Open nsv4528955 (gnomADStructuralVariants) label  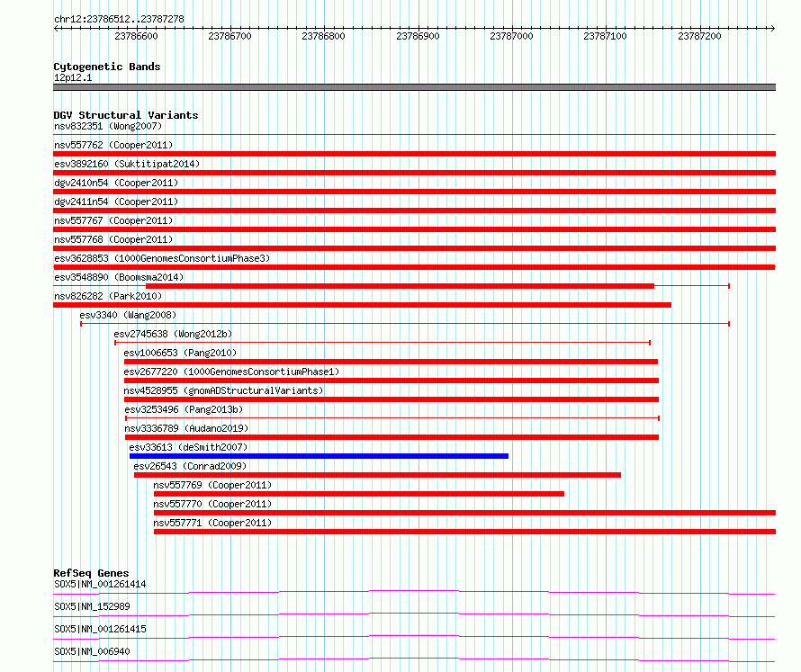(223, 390)
